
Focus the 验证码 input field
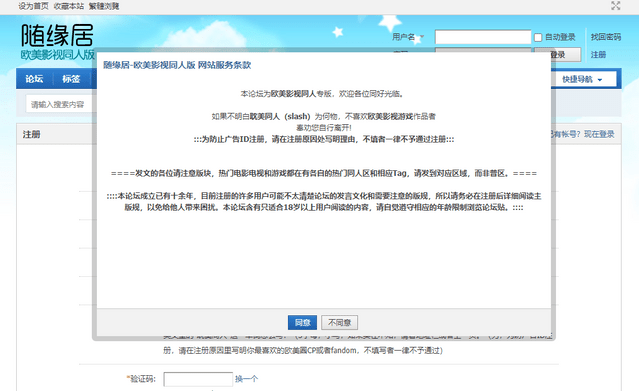(x=198, y=379)
